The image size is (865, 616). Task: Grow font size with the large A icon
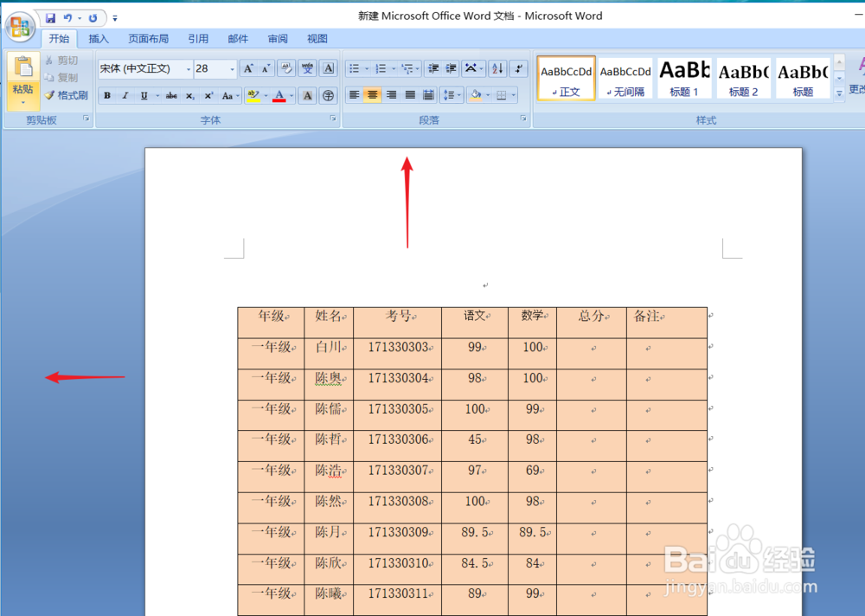[248, 68]
